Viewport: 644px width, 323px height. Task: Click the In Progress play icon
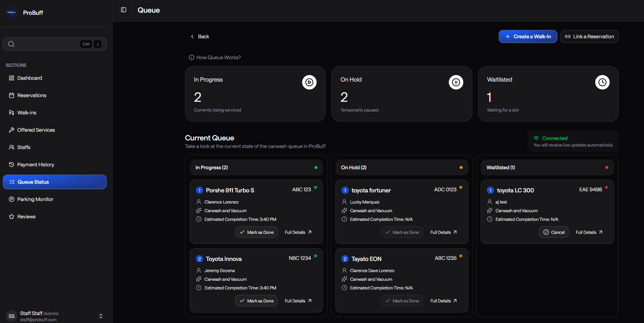309,82
